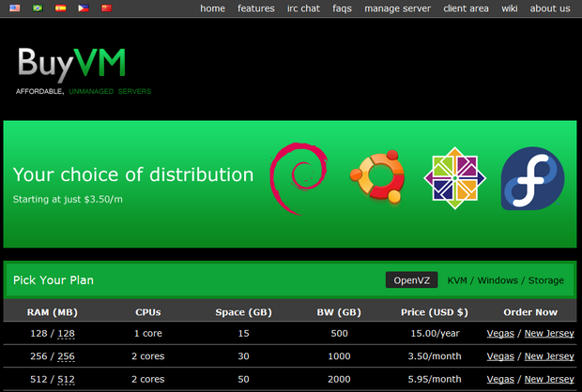Click the dotted-underlined 128 burst RAM value
Viewport: 582px width, 392px height.
(x=66, y=334)
